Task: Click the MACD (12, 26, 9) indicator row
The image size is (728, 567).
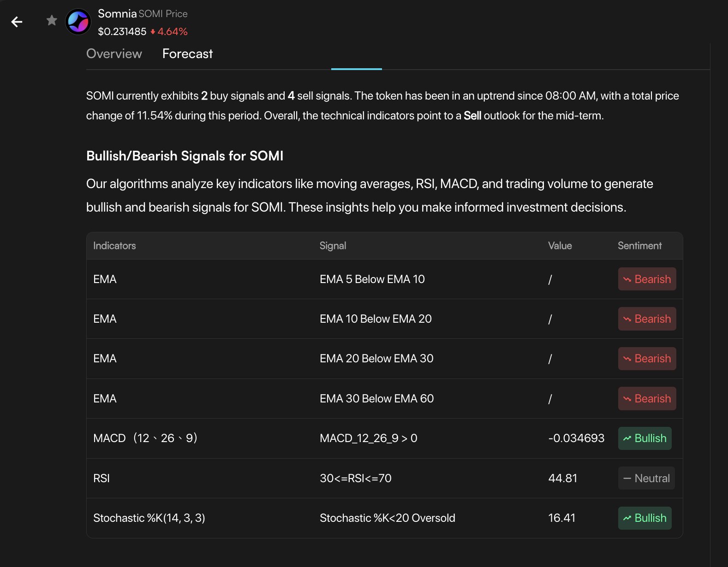Action: click(x=145, y=438)
